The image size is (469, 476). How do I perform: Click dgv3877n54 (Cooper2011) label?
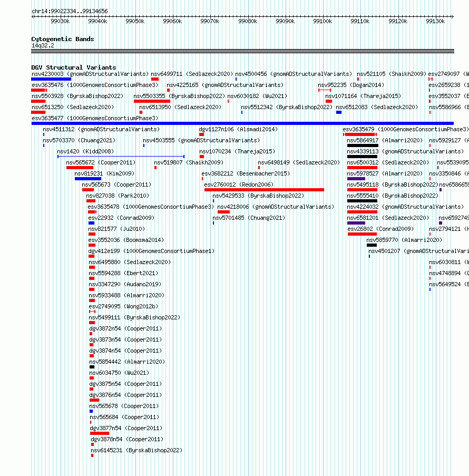tap(126, 428)
